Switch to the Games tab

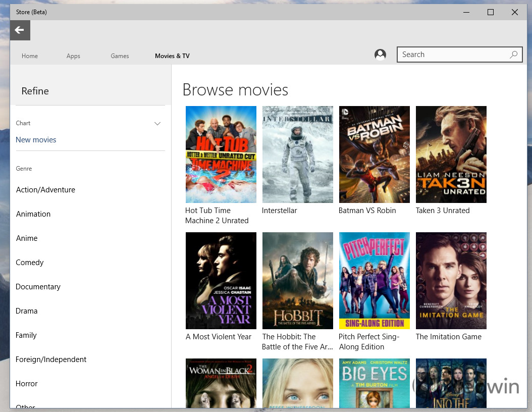point(120,56)
